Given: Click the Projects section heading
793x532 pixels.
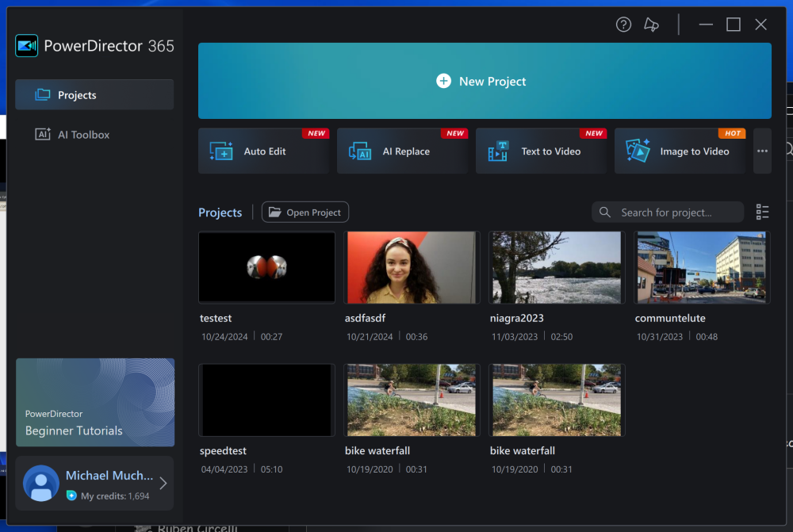Looking at the screenshot, I should [x=220, y=212].
